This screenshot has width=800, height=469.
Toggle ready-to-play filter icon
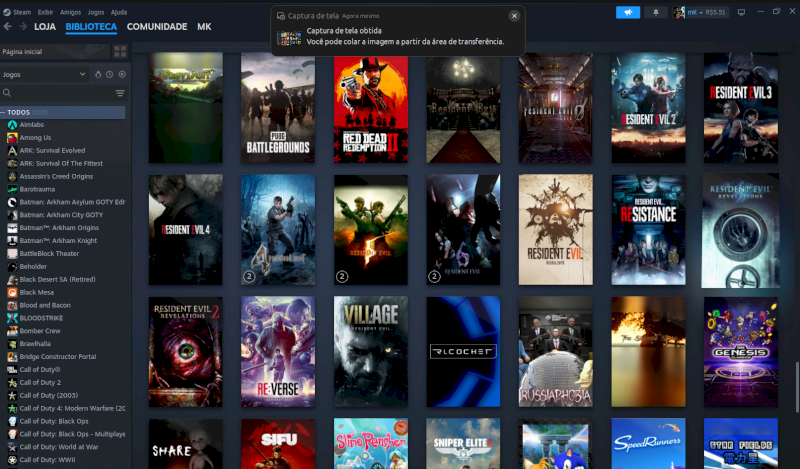point(122,74)
